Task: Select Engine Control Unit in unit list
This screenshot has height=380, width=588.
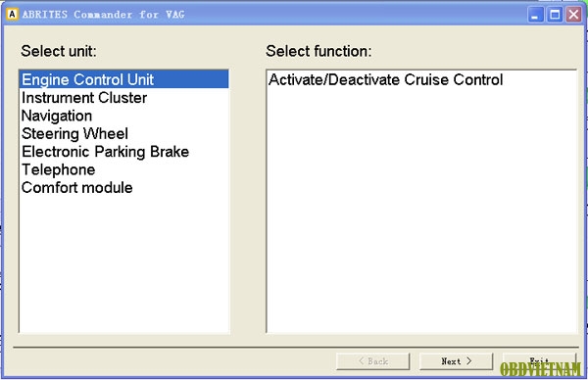Action: pos(123,79)
